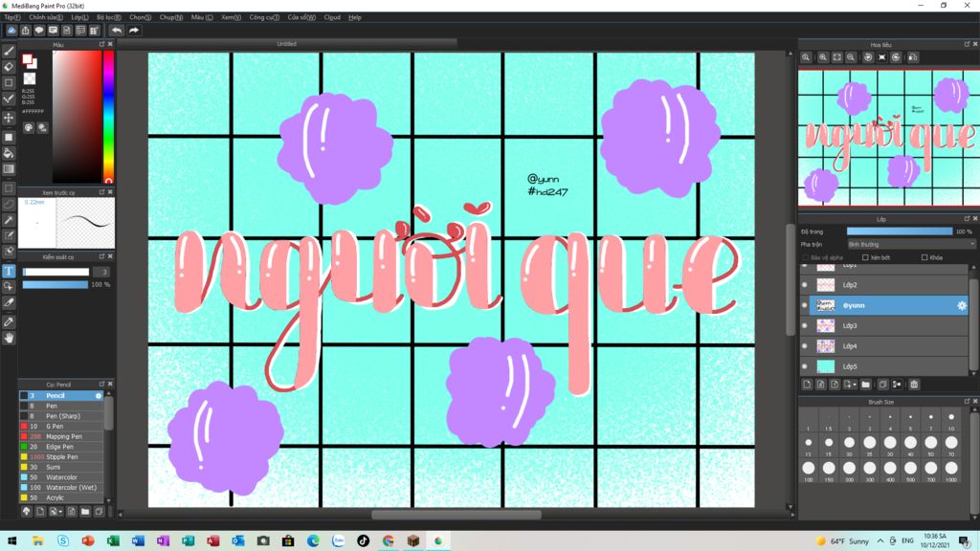Hide the Lớp5 layer visibility dot
Viewport: 980px width, 551px height.
click(805, 366)
